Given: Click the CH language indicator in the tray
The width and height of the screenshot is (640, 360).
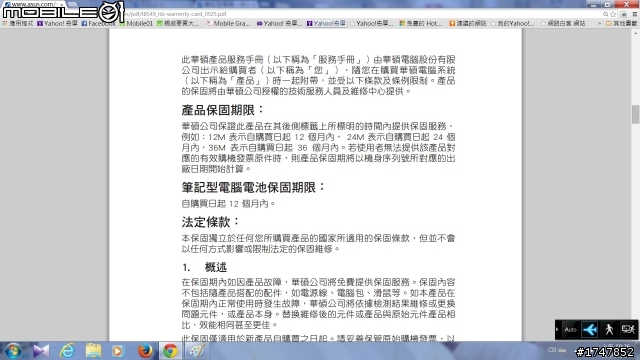Looking at the screenshot, I should point(552,350).
